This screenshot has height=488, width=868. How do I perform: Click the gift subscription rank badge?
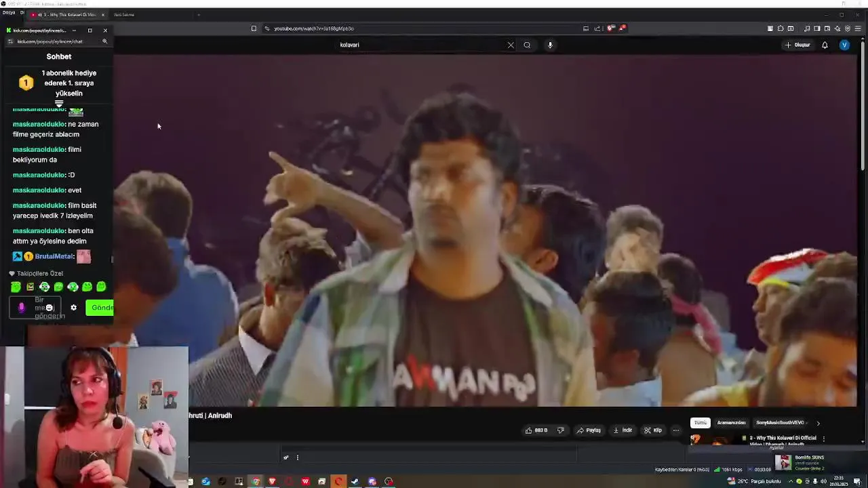click(26, 83)
